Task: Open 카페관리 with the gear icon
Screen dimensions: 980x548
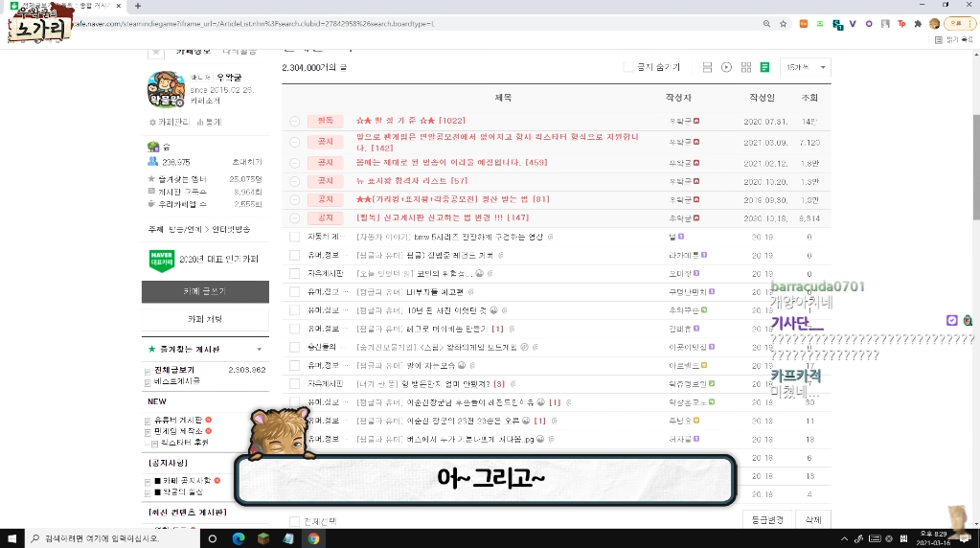Action: point(169,122)
